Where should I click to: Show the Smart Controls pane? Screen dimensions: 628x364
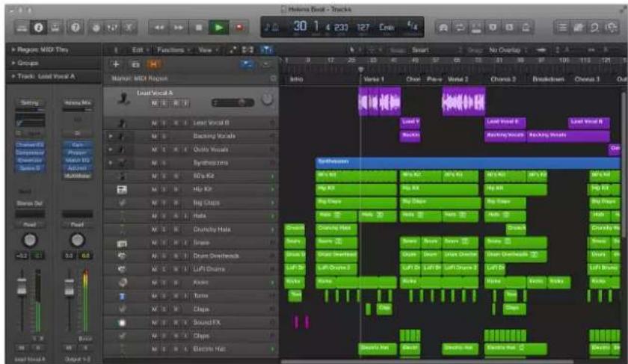(96, 27)
